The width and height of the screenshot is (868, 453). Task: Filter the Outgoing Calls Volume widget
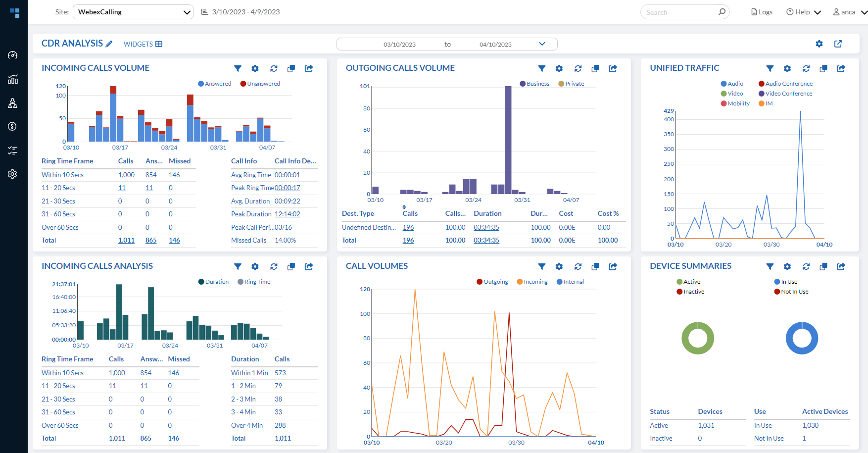(x=542, y=68)
